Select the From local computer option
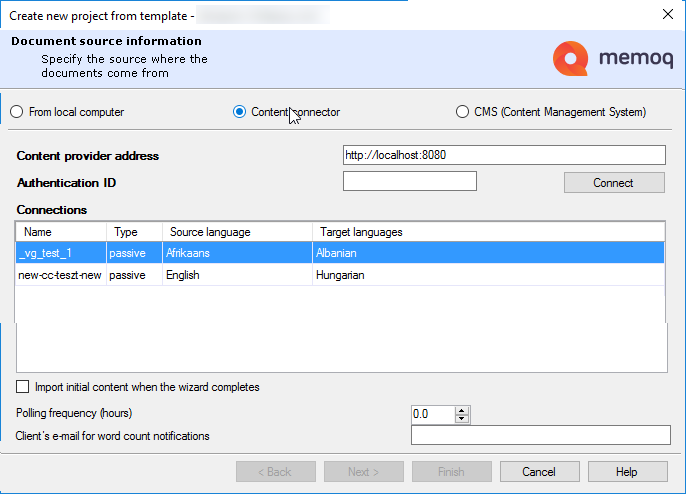Viewport: 686px width, 494px height. click(17, 112)
